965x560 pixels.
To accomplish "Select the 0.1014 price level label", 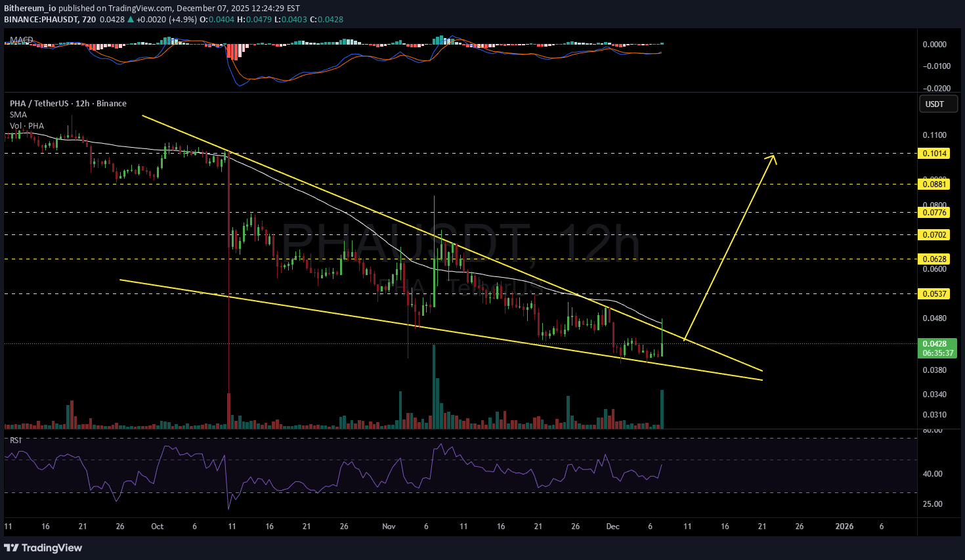I will point(934,154).
